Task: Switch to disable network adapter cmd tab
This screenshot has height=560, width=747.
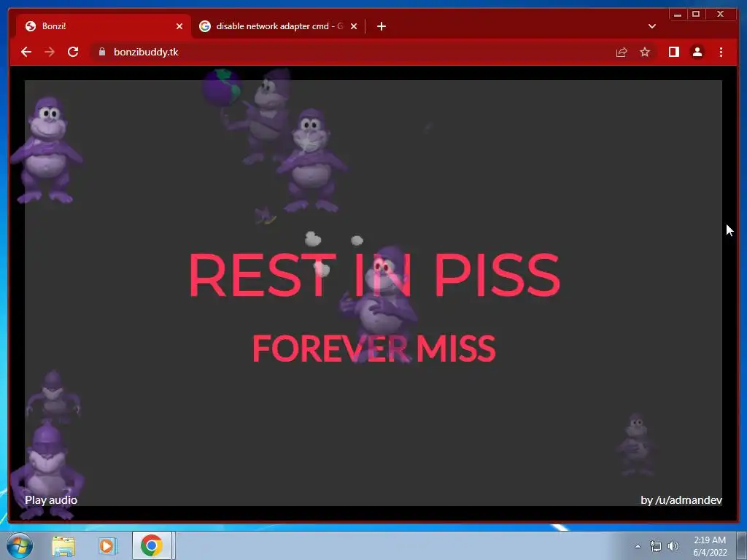Action: (278, 26)
